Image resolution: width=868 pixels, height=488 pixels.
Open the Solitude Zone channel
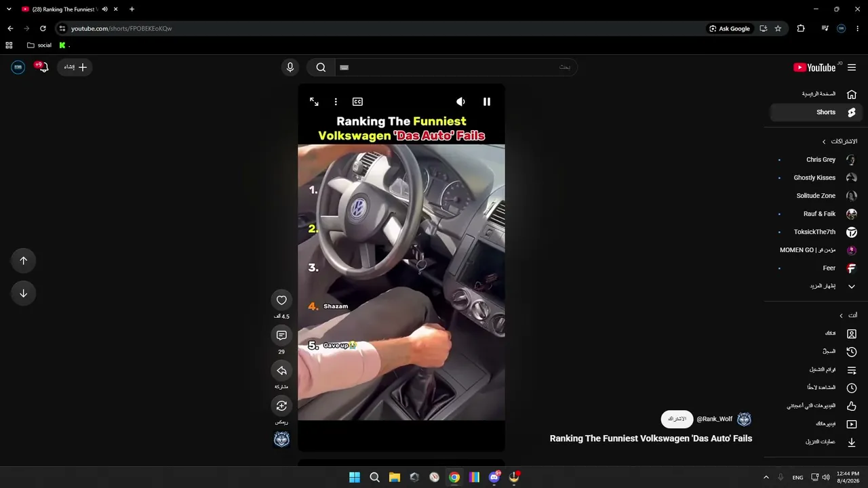click(816, 196)
